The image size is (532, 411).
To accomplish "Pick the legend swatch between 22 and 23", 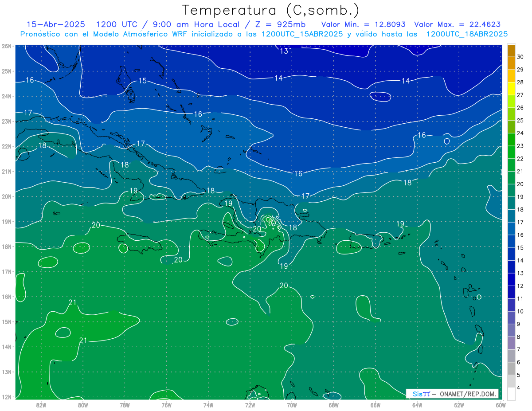I will (x=511, y=152).
